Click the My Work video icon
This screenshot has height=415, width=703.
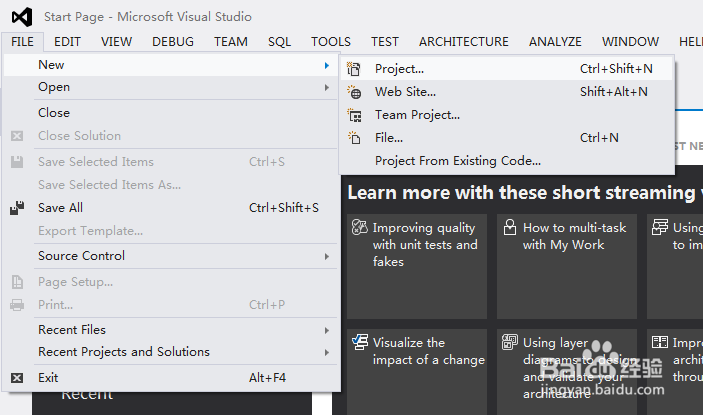(x=510, y=227)
